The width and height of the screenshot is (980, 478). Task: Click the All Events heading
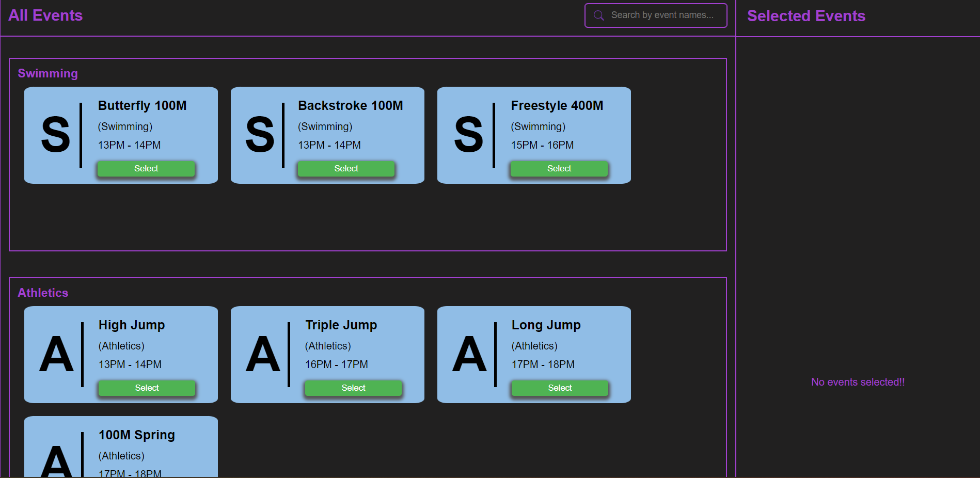coord(45,15)
